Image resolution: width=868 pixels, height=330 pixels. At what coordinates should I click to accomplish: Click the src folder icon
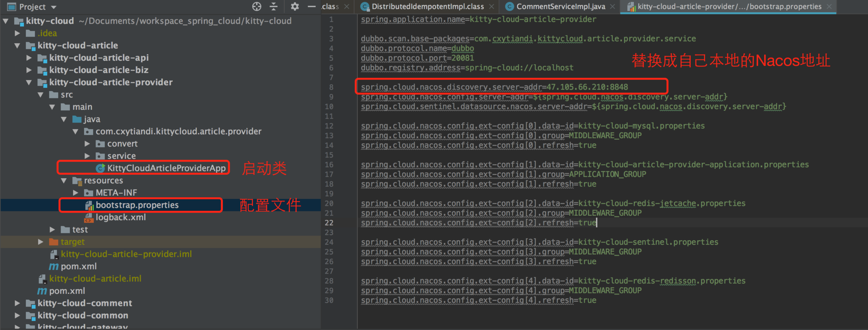point(54,95)
